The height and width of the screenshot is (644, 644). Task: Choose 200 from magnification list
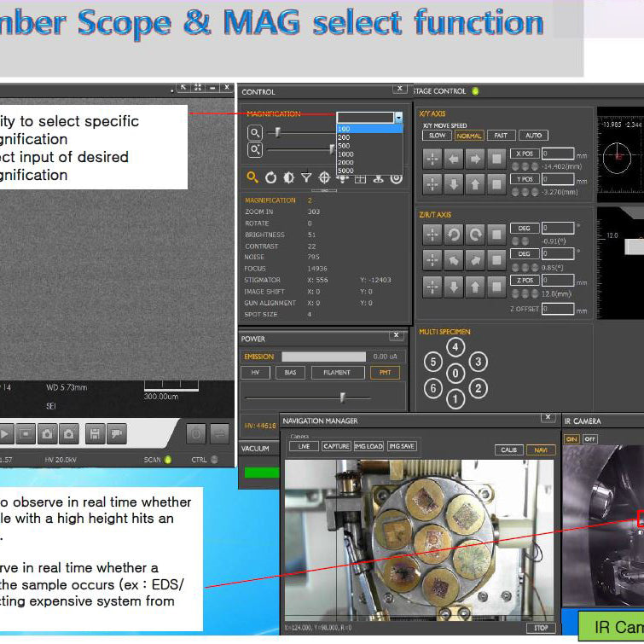[x=369, y=137]
